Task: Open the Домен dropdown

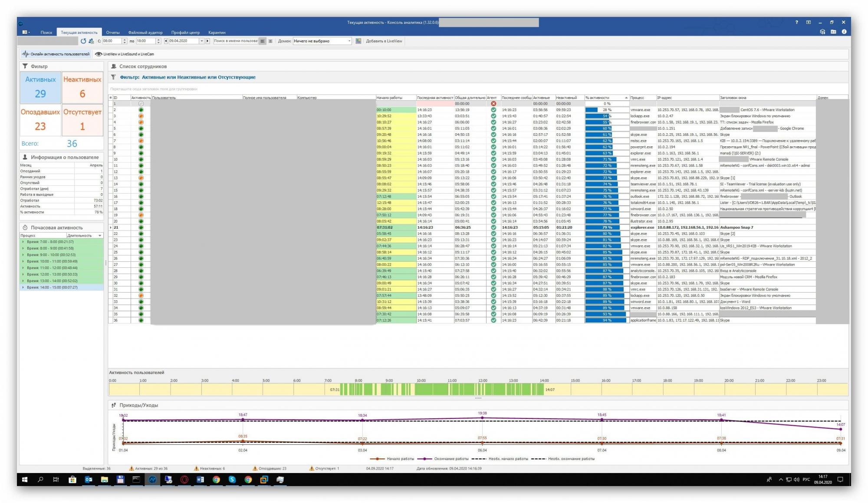Action: click(x=349, y=41)
